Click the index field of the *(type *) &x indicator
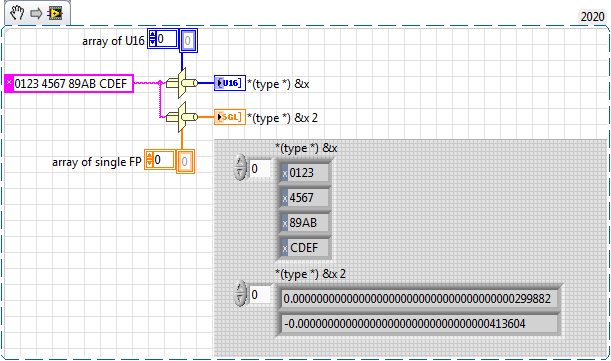 259,169
